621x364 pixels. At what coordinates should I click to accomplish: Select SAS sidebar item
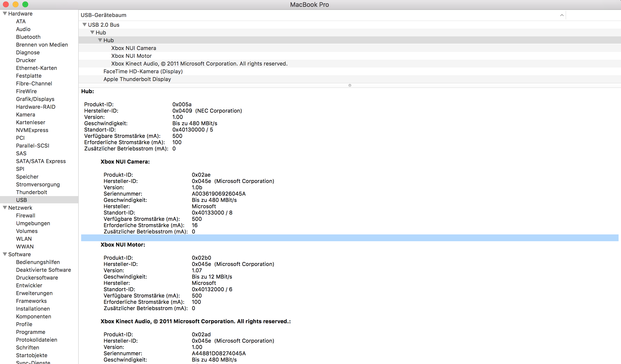[21, 153]
